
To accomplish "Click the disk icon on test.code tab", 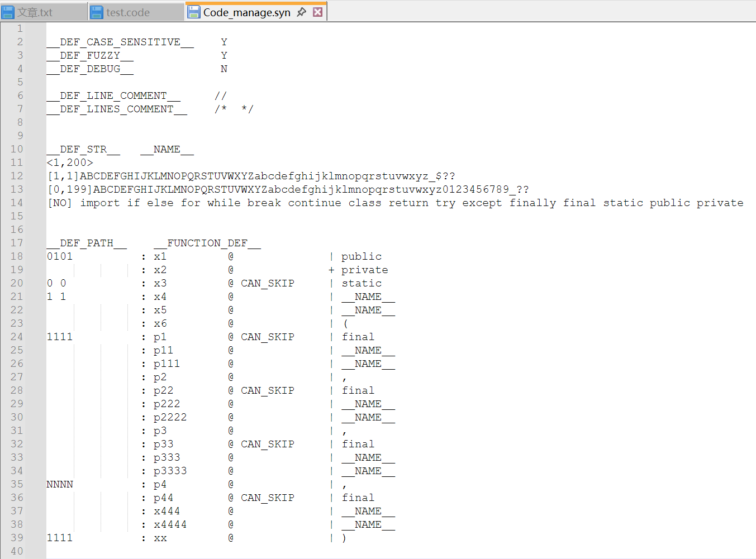I will [97, 12].
